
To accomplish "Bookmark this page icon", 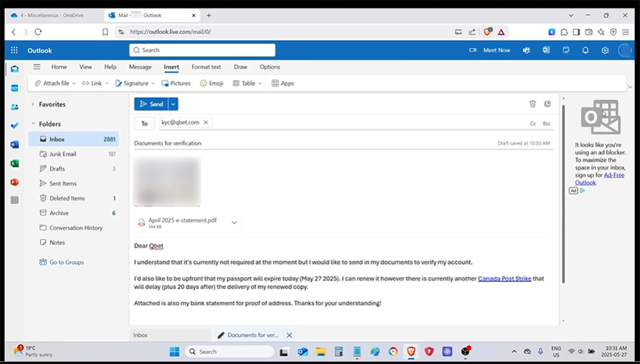I will click(x=106, y=32).
